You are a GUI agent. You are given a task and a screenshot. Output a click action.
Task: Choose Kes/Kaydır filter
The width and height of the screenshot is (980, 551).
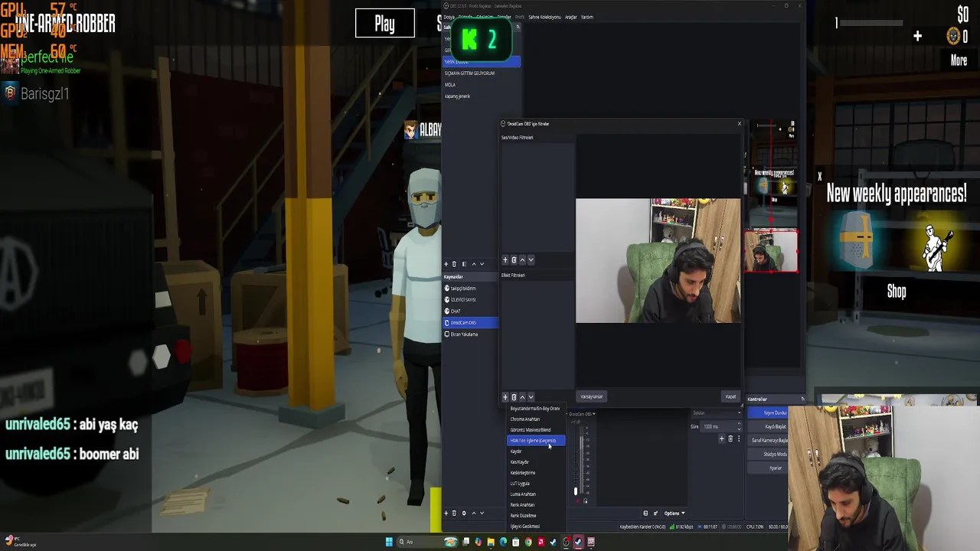click(535, 462)
